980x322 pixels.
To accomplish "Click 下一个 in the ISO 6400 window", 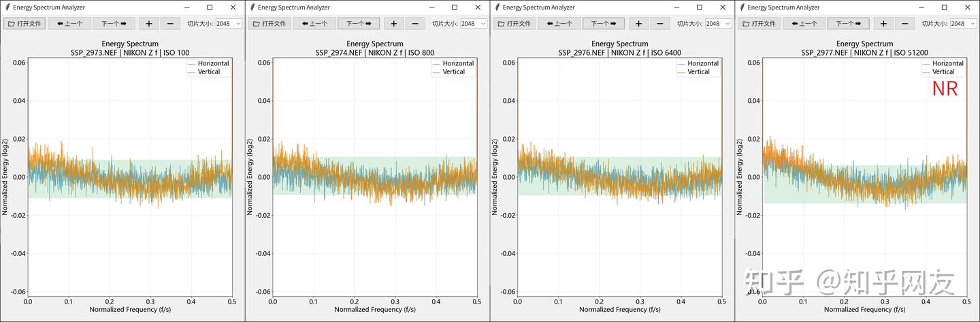I will (x=604, y=23).
